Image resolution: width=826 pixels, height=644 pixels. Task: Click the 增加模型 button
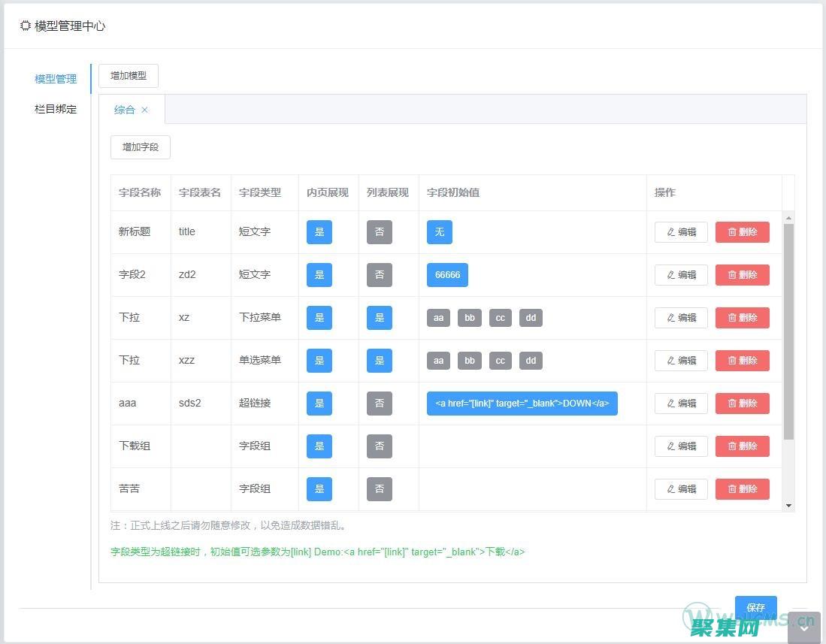pyautogui.click(x=129, y=76)
